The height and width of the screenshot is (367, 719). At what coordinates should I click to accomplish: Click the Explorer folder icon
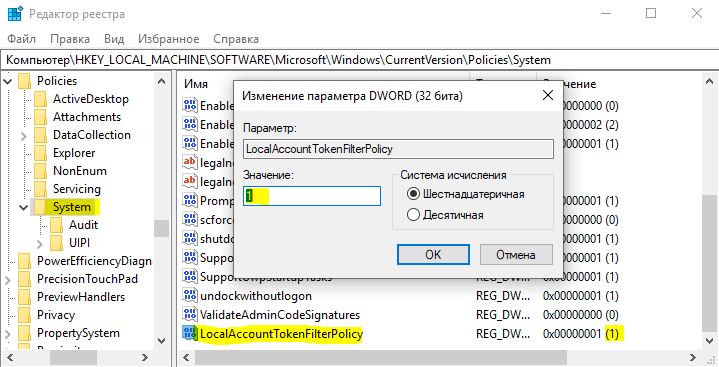tap(40, 153)
